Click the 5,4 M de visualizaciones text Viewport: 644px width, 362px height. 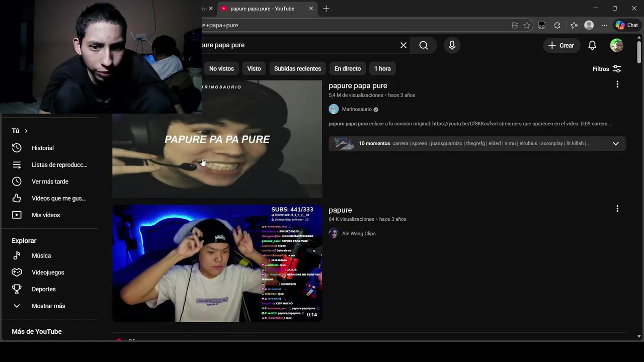[356, 95]
